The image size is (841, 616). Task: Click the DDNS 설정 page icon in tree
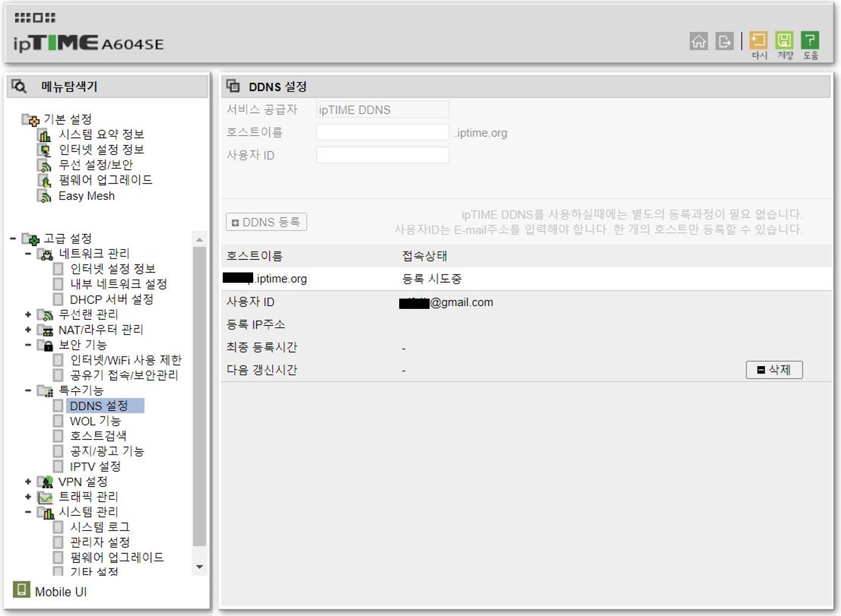pyautogui.click(x=58, y=406)
